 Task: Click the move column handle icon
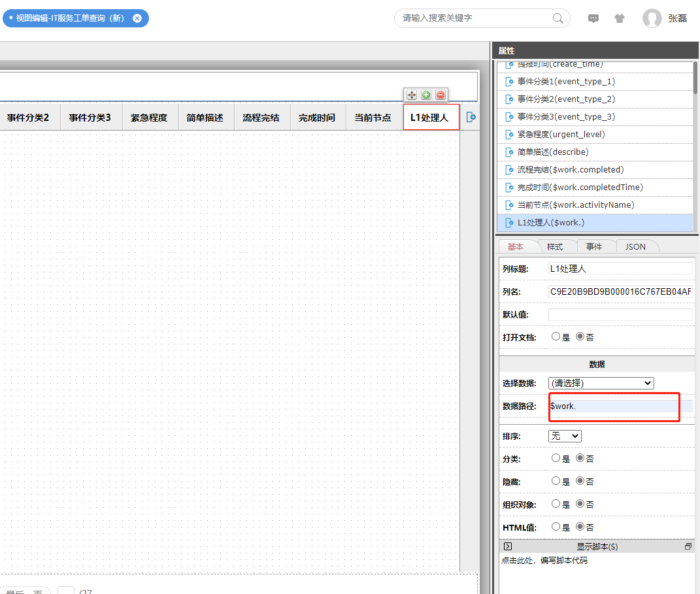(x=412, y=95)
